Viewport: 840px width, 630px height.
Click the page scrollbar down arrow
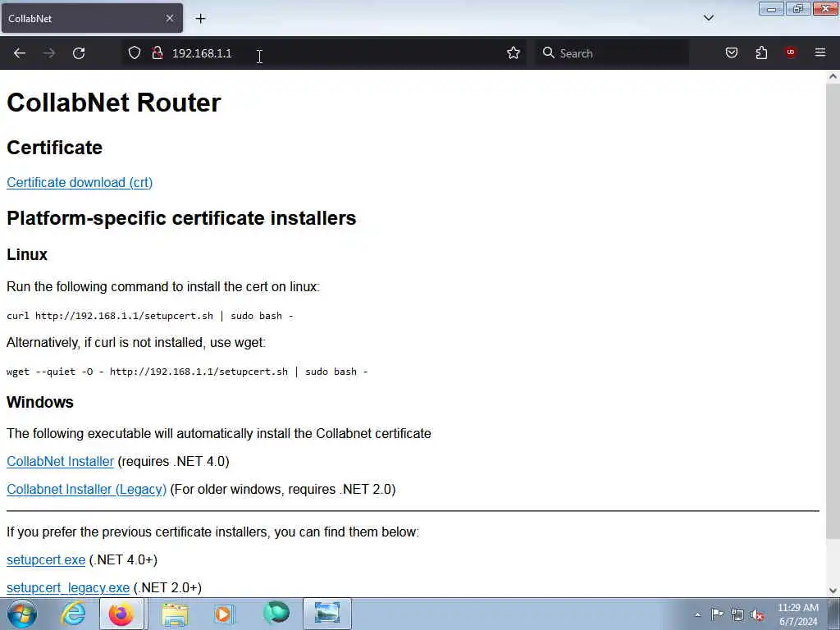(x=833, y=591)
